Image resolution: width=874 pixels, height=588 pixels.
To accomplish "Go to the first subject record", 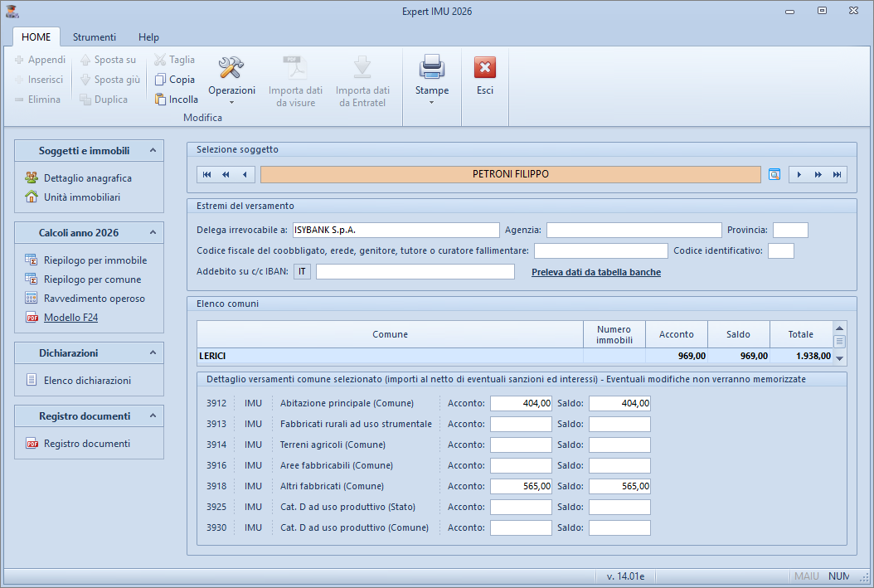I will coord(206,174).
